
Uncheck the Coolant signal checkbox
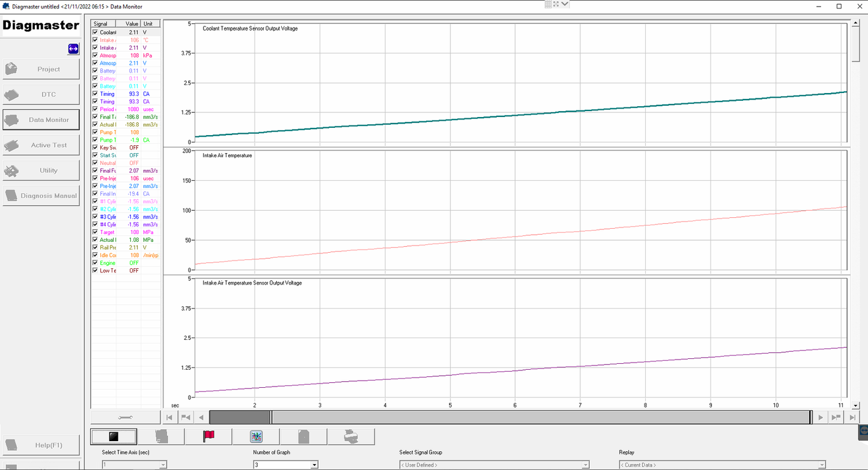point(95,32)
